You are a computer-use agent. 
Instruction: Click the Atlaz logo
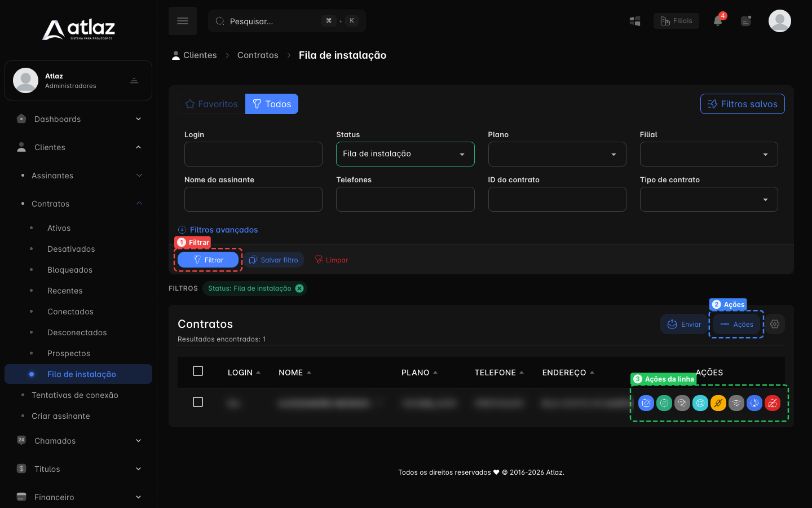click(x=78, y=29)
